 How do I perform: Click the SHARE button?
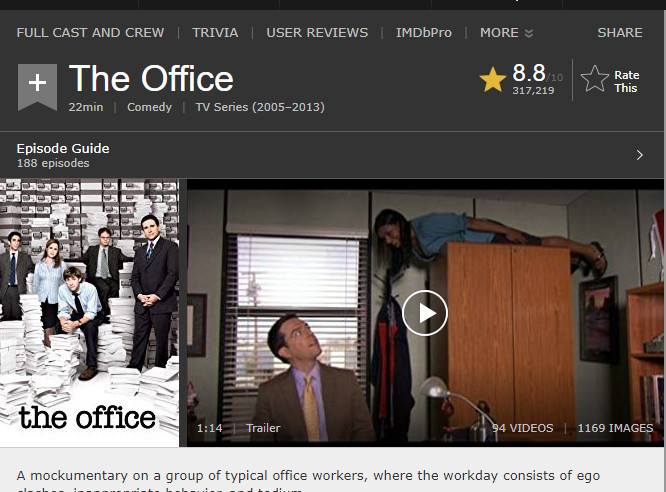point(620,33)
